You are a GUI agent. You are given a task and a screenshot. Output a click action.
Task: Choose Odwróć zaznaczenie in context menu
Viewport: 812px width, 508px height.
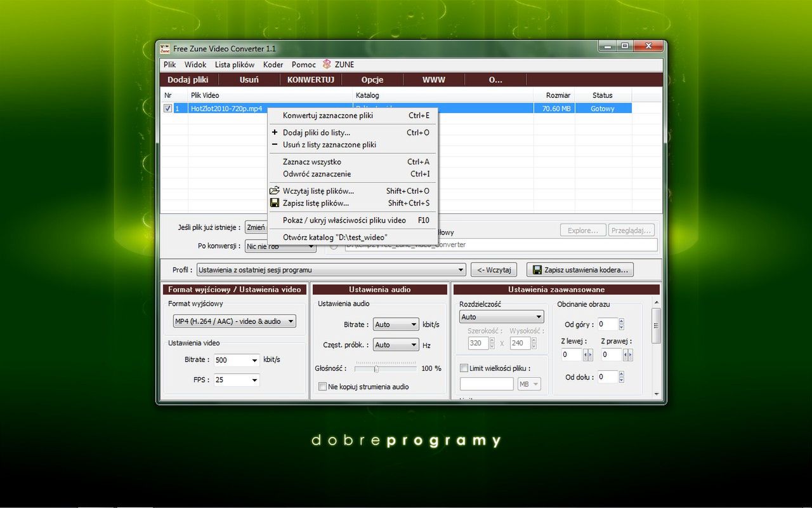[352, 174]
